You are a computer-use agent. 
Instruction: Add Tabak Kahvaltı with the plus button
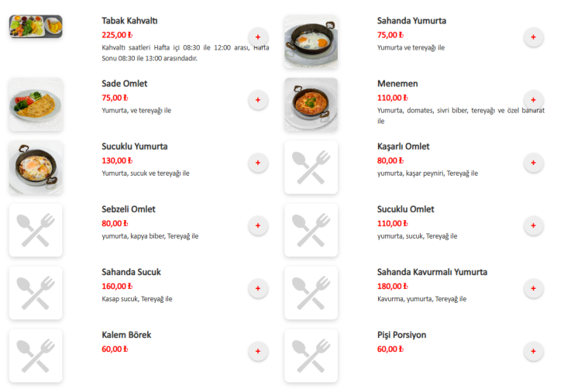pos(258,37)
